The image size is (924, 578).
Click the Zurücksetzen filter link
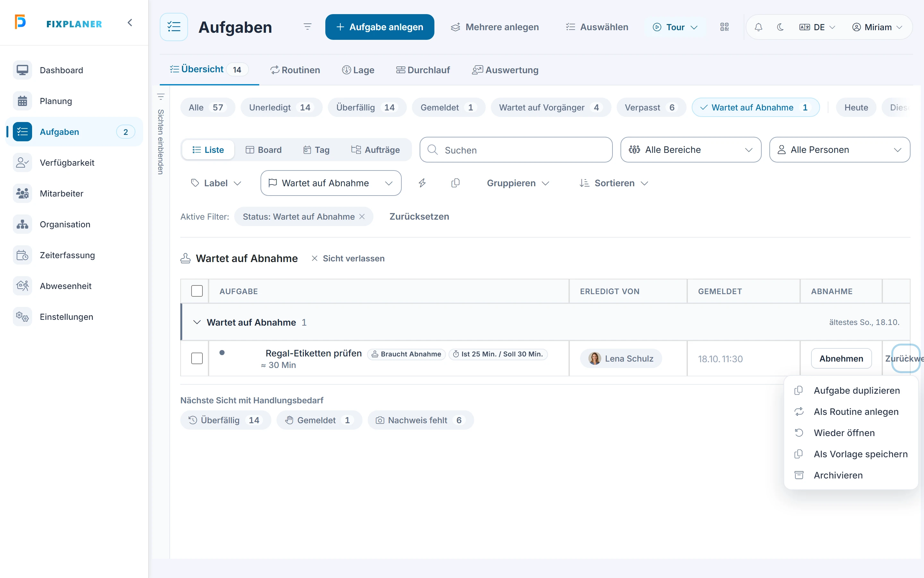tap(419, 217)
